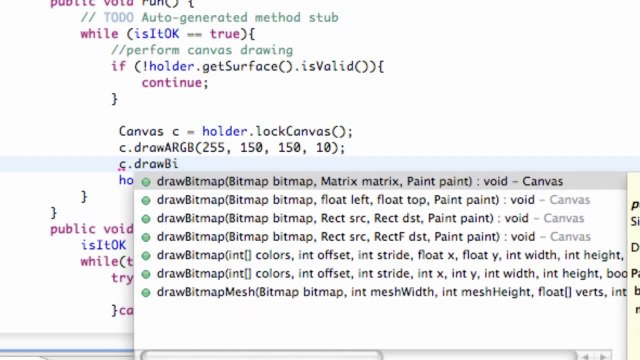Screen dimensions: 640x360
Task: Click the TODO Auto-generated method stub comment
Action: point(209,18)
